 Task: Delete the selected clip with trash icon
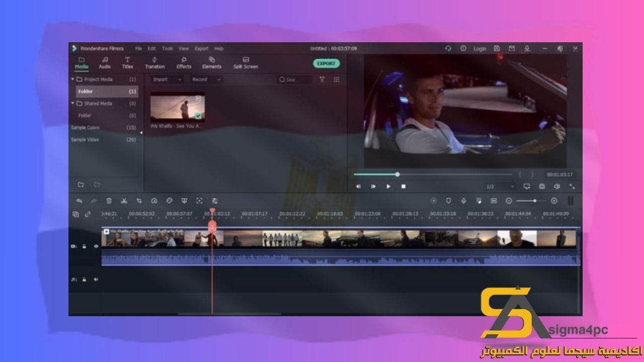pos(109,201)
